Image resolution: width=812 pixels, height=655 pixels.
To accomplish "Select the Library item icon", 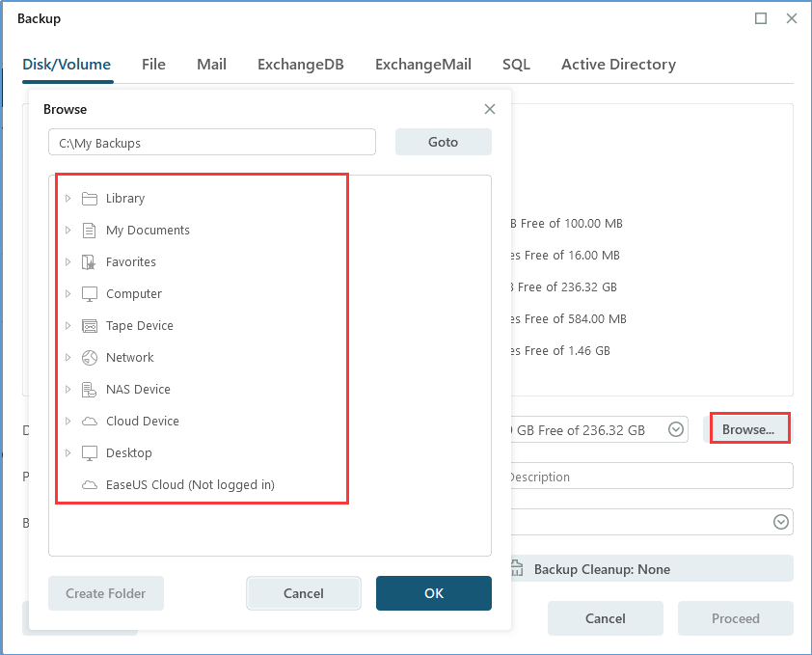I will pos(88,198).
